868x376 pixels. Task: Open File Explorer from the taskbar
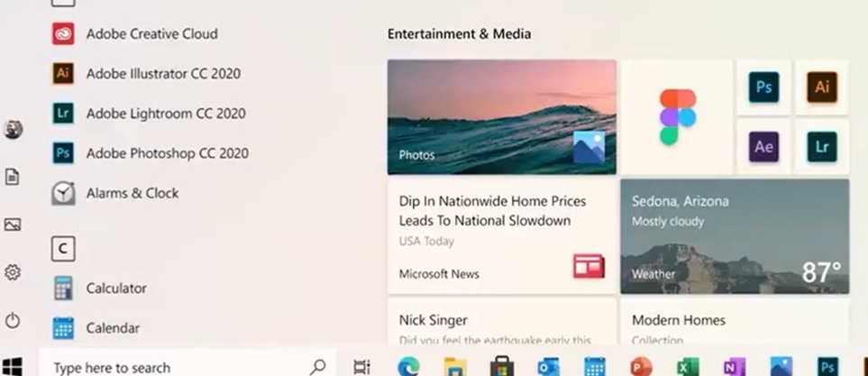coord(455,367)
